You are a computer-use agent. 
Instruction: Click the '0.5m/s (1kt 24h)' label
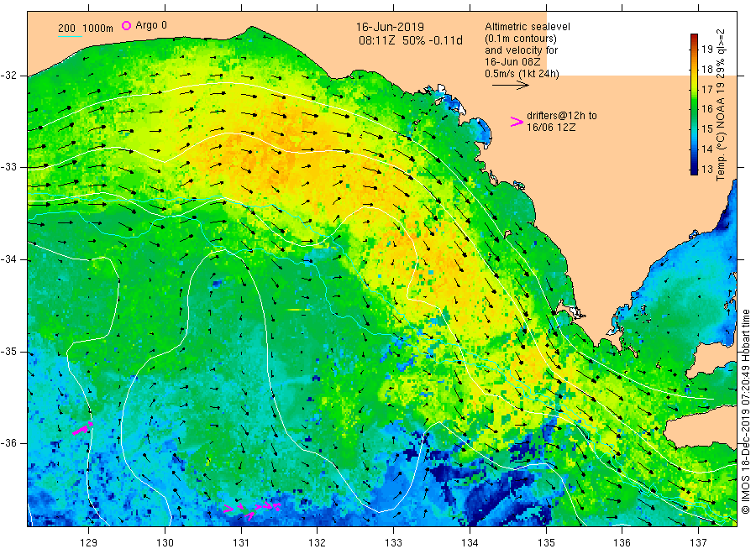pyautogui.click(x=522, y=74)
